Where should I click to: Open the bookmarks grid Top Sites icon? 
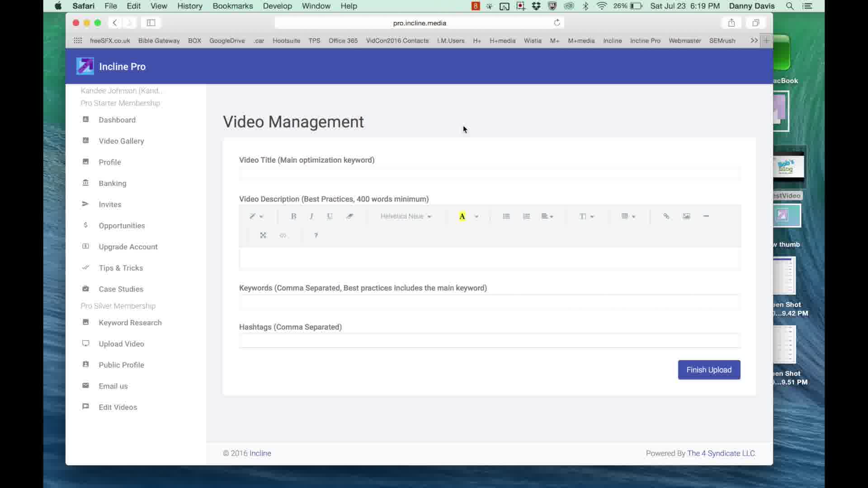(78, 41)
